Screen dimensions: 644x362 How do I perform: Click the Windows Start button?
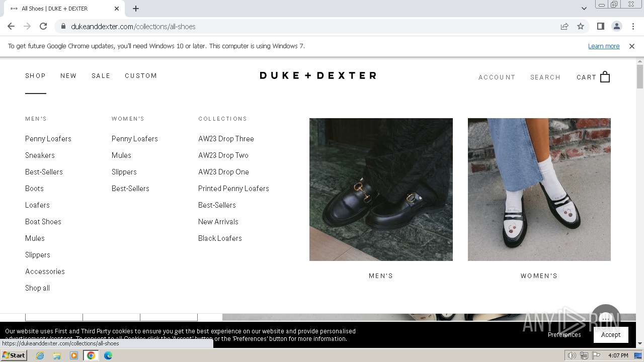point(14,355)
